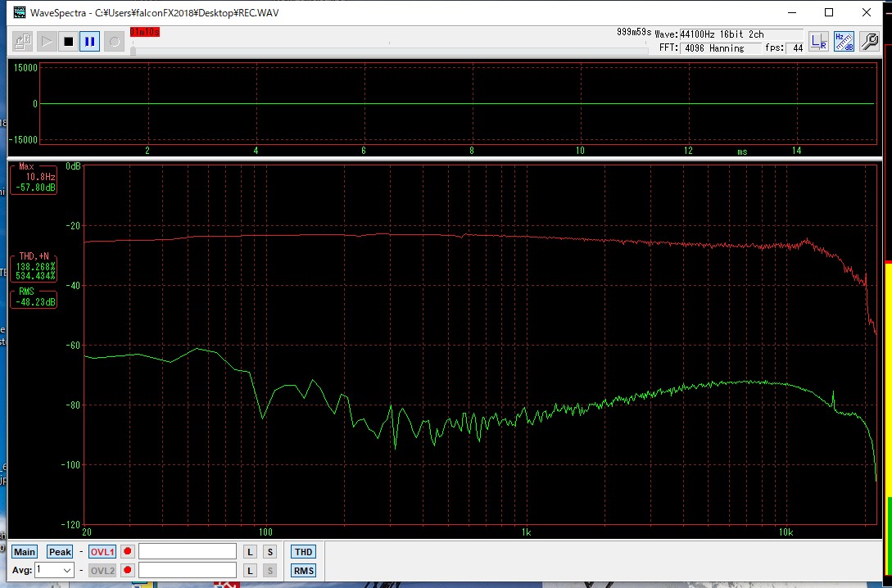The width and height of the screenshot is (892, 588).
Task: Open settings with the wrench icon
Action: tap(868, 42)
